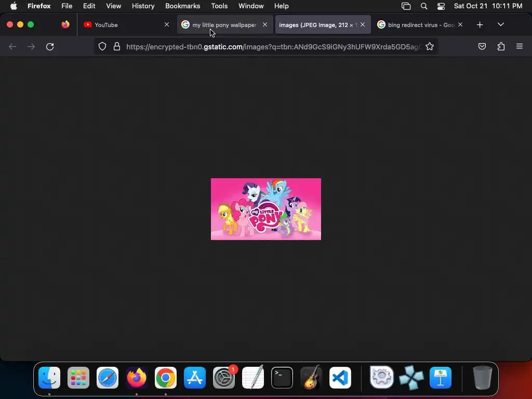Switch to bing redirect virus tab
Image resolution: width=532 pixels, height=399 pixels.
coord(420,25)
